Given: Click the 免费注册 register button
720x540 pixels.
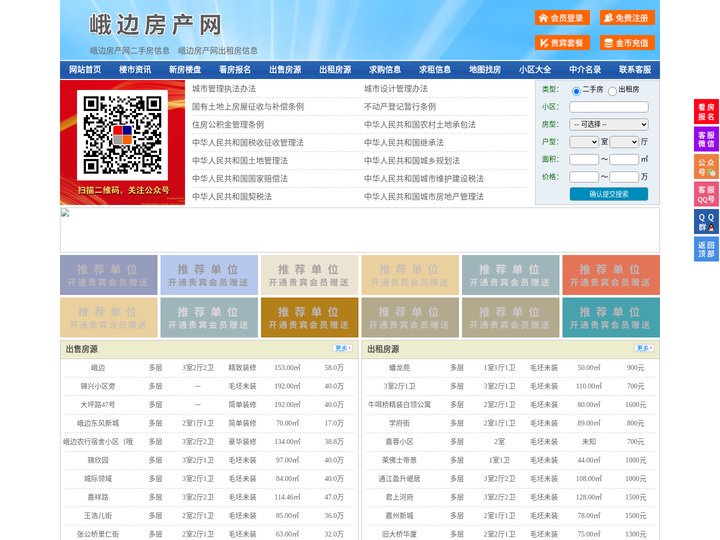Looking at the screenshot, I should click(627, 18).
